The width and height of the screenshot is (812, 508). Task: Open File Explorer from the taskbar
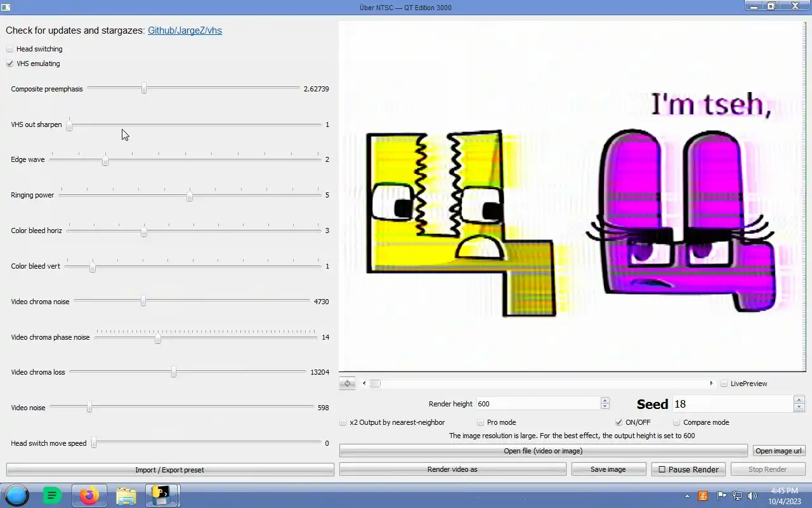pos(126,495)
